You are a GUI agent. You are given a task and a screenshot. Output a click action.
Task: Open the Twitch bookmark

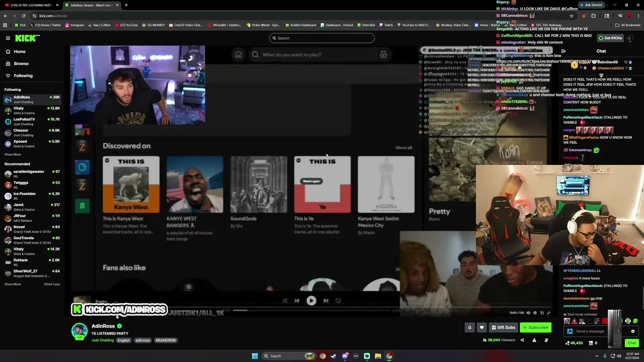point(386,25)
